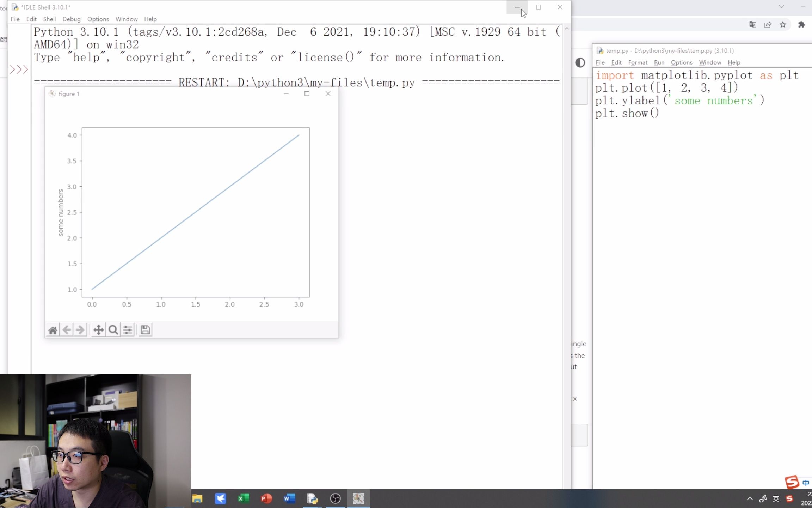The height and width of the screenshot is (508, 812).
Task: Save the current figure to disk
Action: point(145,329)
